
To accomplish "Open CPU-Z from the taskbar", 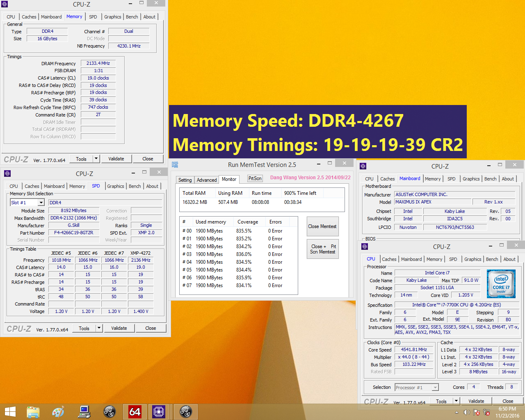I will tap(160, 411).
